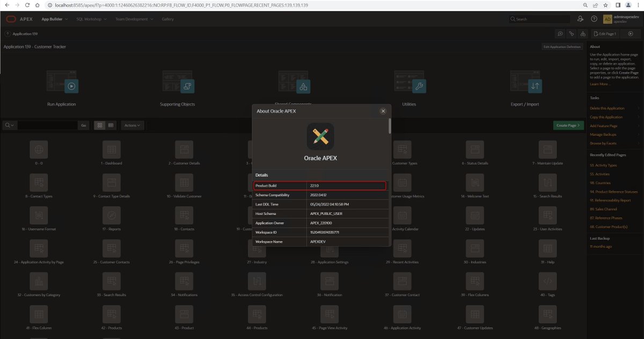Open the search column selector dropdown
644x339 pixels.
point(10,125)
